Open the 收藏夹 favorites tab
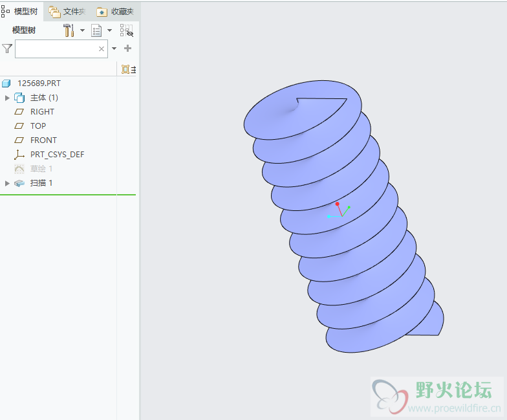The height and width of the screenshot is (420, 507). pos(115,12)
